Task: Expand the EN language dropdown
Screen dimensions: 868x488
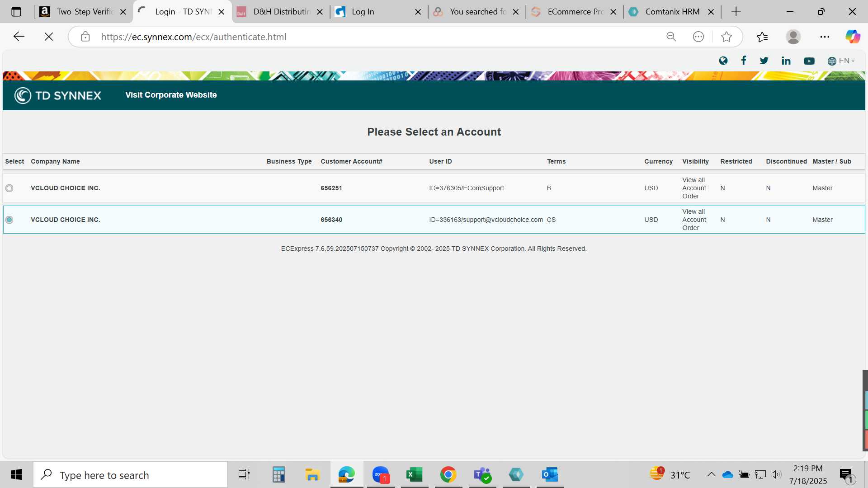Action: [x=841, y=61]
